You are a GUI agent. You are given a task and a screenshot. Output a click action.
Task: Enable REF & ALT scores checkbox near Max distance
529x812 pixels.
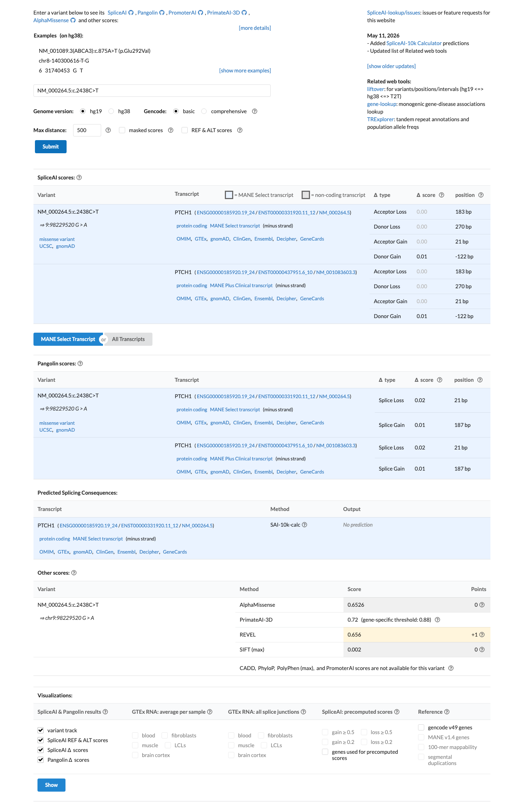(x=185, y=130)
